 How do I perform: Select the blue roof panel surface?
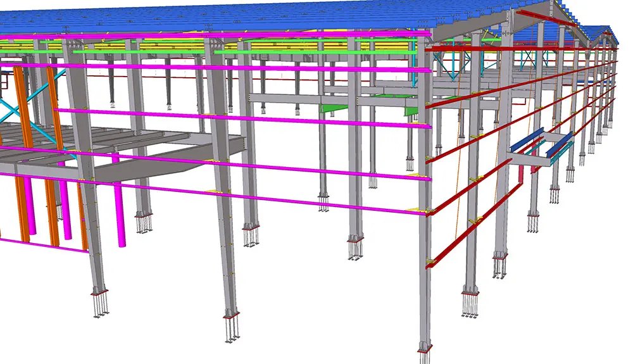(x=253, y=14)
